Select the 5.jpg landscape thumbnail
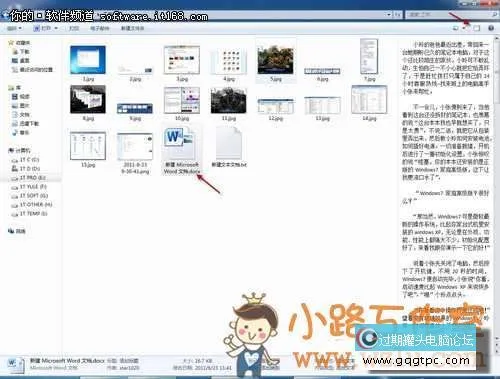Screen dimensions: 500x379 (x=276, y=60)
